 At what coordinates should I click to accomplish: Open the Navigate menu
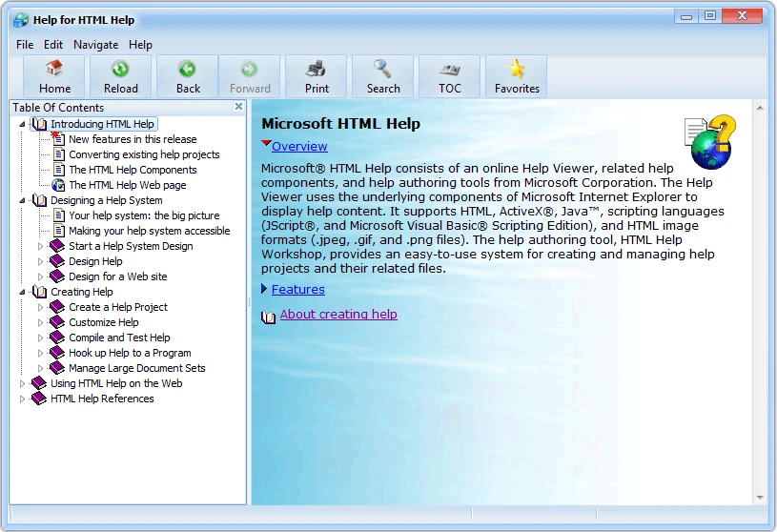[95, 45]
